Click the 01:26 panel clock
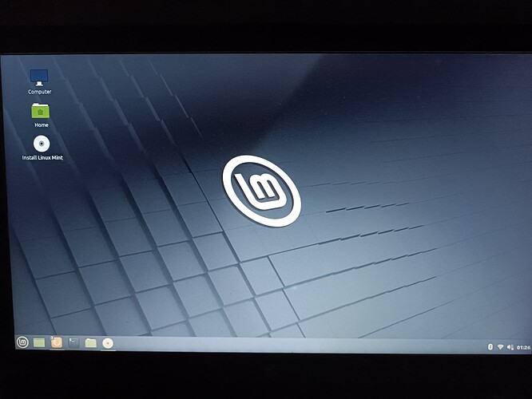 pos(523,347)
